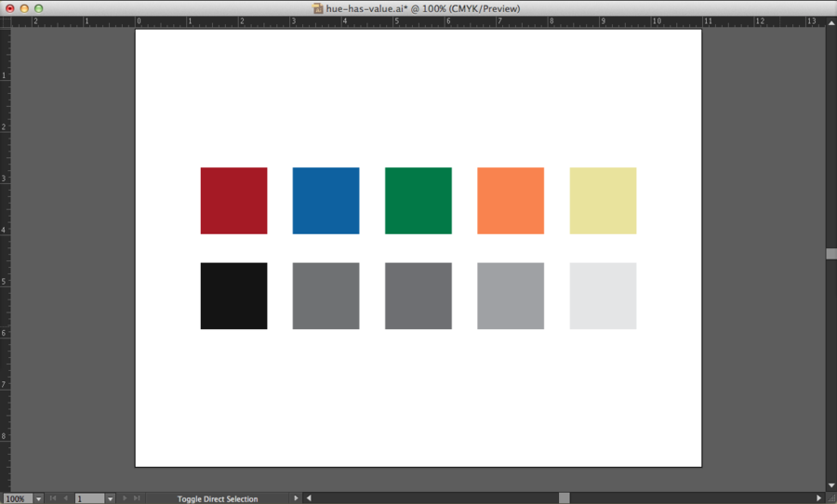The image size is (837, 504).
Task: Click the 100% zoom field
Action: (17, 498)
